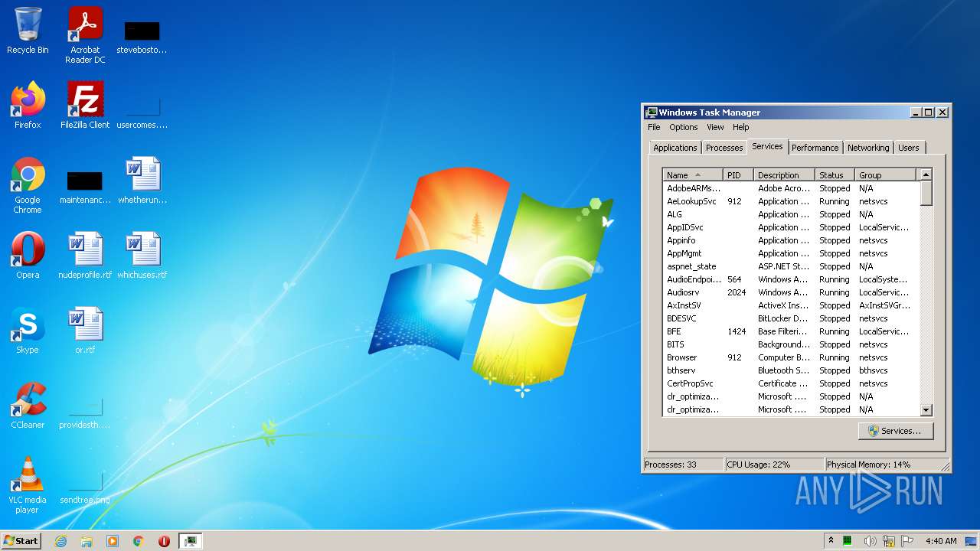Select the ALG service row
Screen dimensions: 980x551
pos(790,214)
